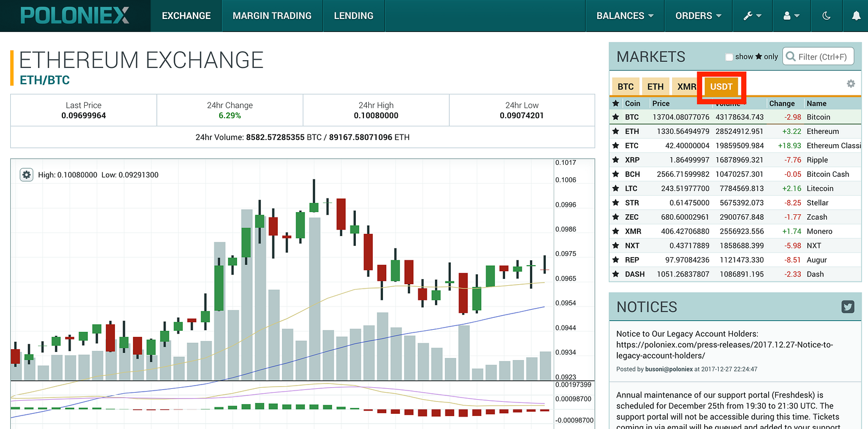The width and height of the screenshot is (868, 429).
Task: Toggle star for NXT market row
Action: click(616, 246)
